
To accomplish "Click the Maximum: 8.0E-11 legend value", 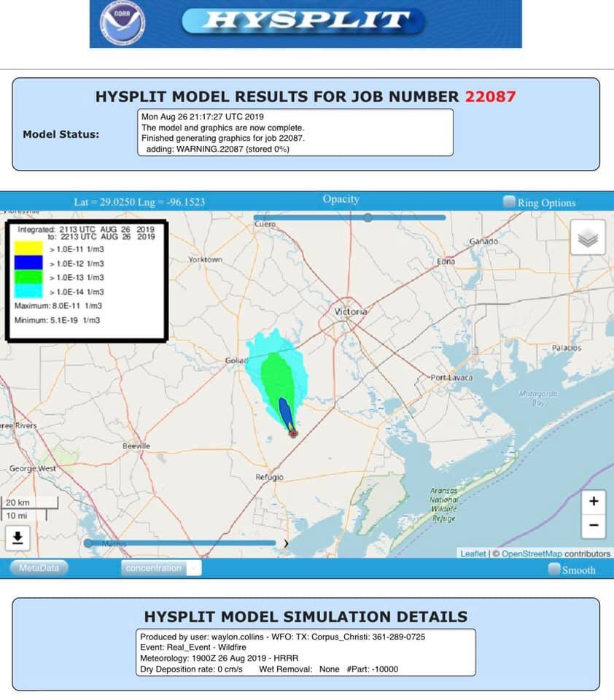I will (x=58, y=306).
